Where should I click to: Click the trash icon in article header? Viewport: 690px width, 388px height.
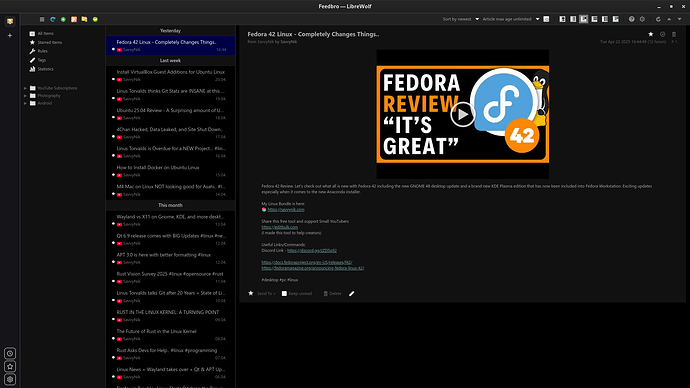(x=674, y=34)
